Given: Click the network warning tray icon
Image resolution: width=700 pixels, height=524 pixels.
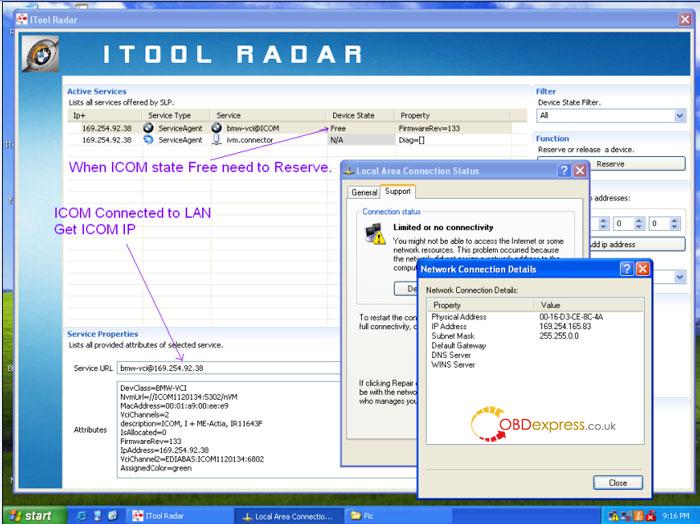Looking at the screenshot, I should tap(613, 516).
